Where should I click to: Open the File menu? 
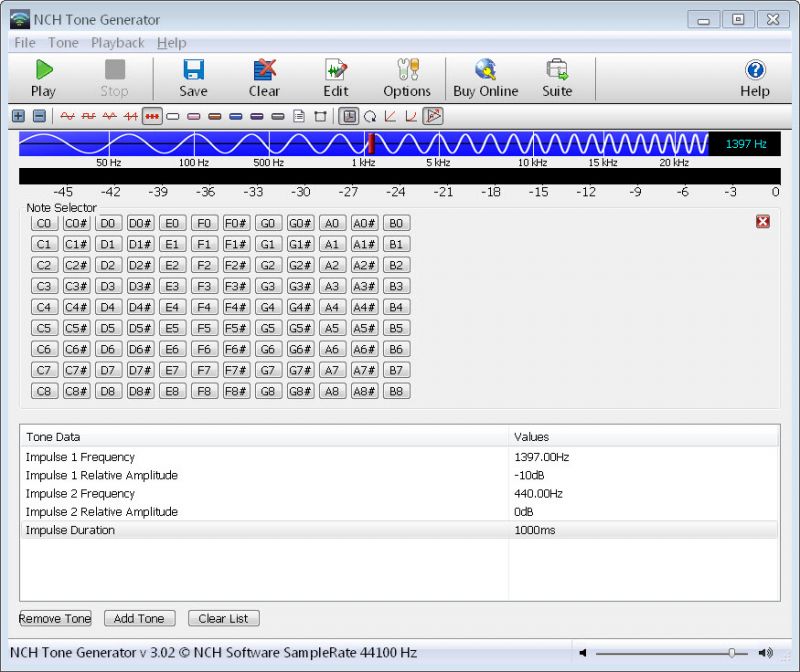25,43
